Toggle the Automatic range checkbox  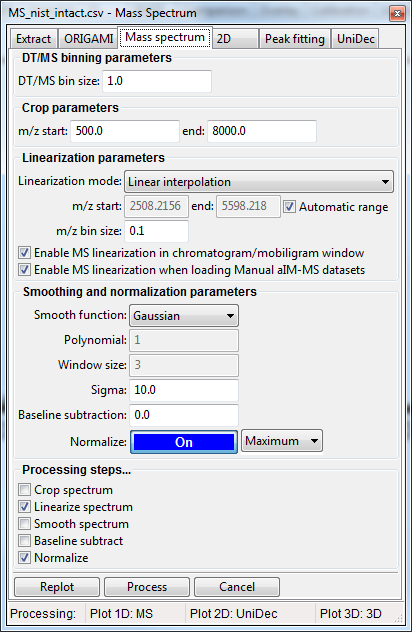(289, 207)
